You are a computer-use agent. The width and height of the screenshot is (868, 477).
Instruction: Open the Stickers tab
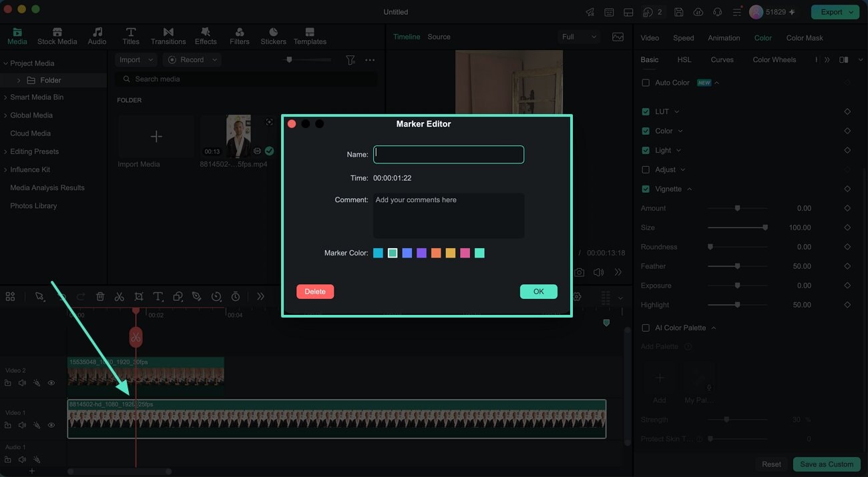273,36
